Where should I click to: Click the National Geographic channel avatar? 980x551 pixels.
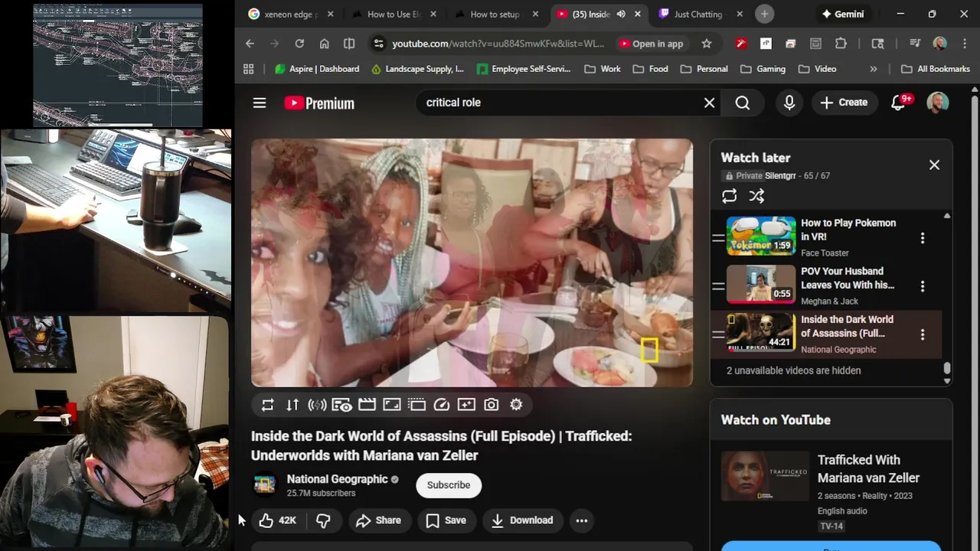264,484
